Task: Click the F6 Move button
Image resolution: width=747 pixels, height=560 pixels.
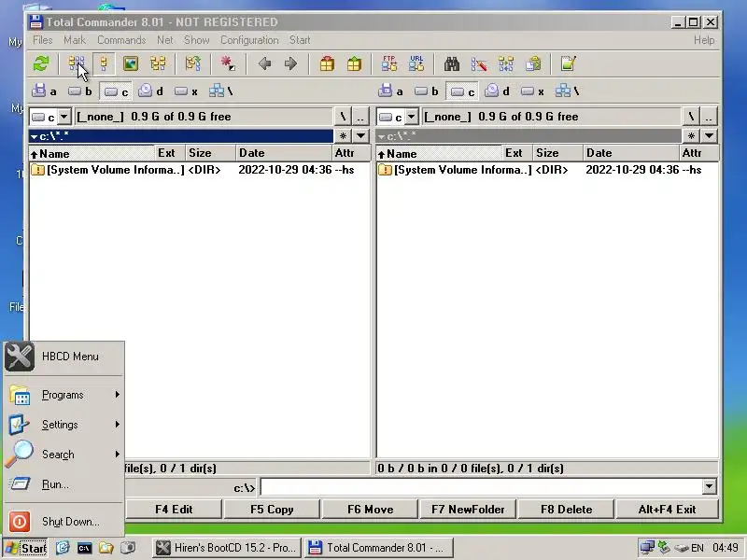Action: [x=370, y=509]
